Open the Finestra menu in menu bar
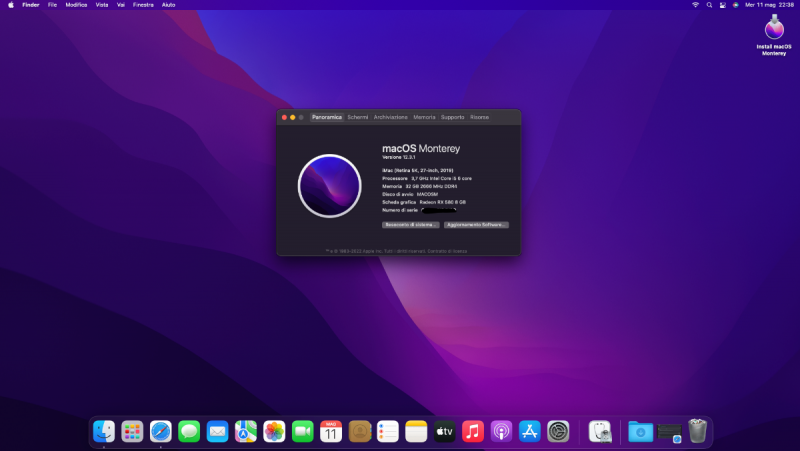 point(143,5)
